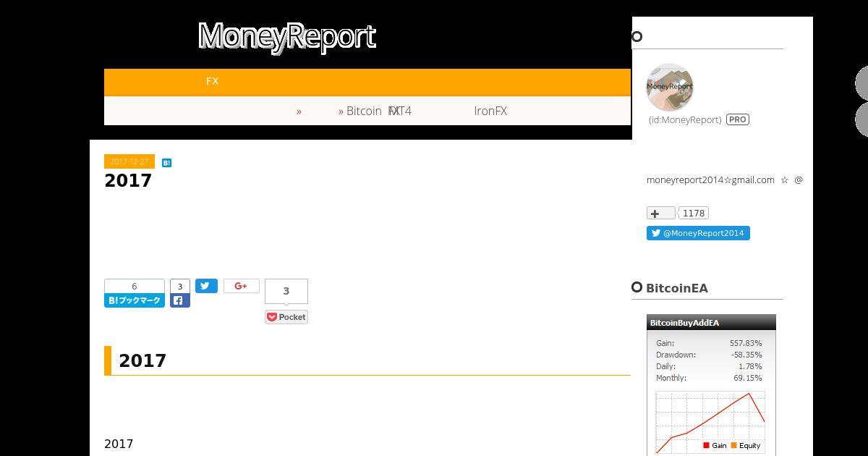Click the Facebook share count 3
868x456 pixels.
[x=180, y=286]
